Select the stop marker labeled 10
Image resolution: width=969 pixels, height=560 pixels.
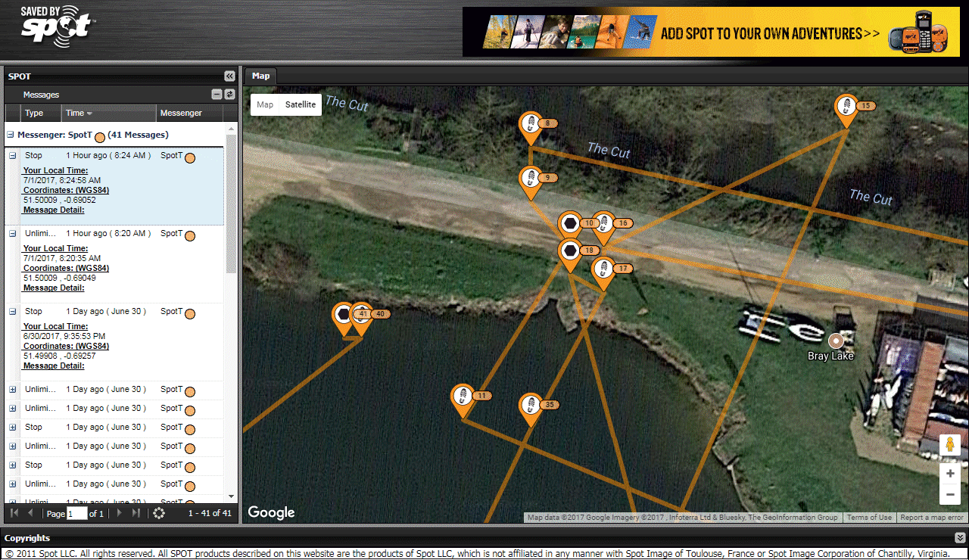tap(570, 226)
